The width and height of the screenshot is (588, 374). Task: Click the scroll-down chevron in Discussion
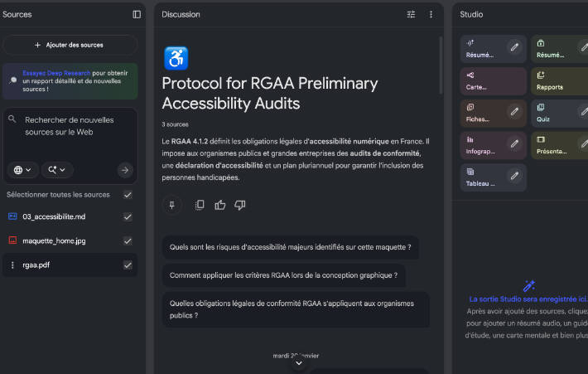click(x=298, y=363)
